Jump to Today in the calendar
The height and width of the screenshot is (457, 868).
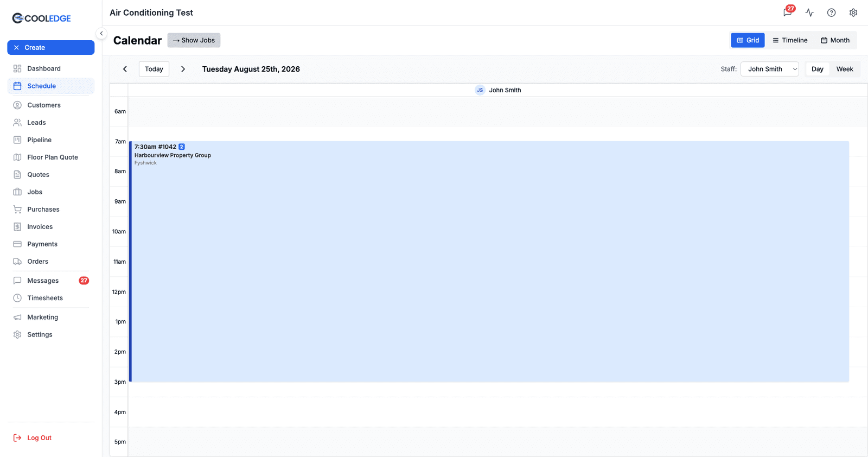pos(154,69)
